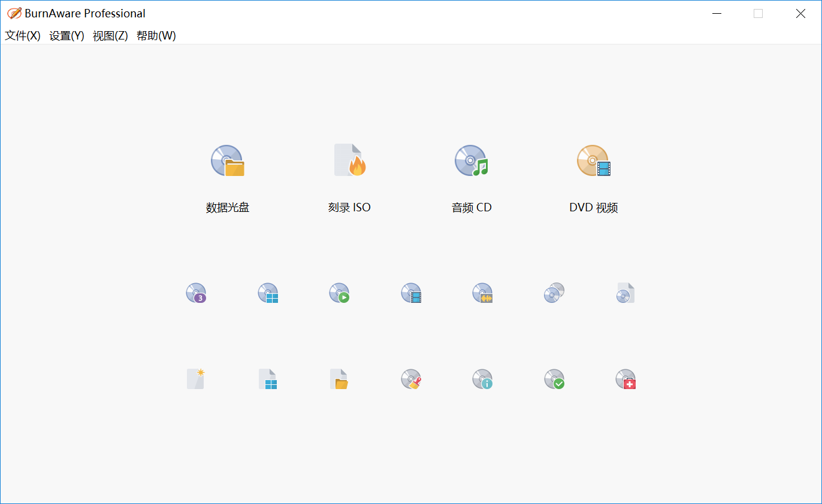Open the 文件(X) menu

tap(22, 35)
